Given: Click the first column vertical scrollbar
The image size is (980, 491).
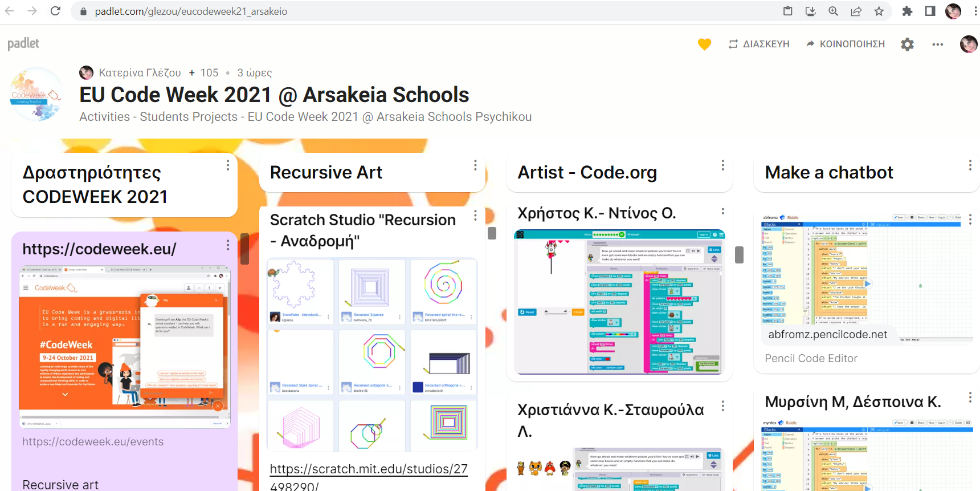Looking at the screenshot, I should coord(244,249).
